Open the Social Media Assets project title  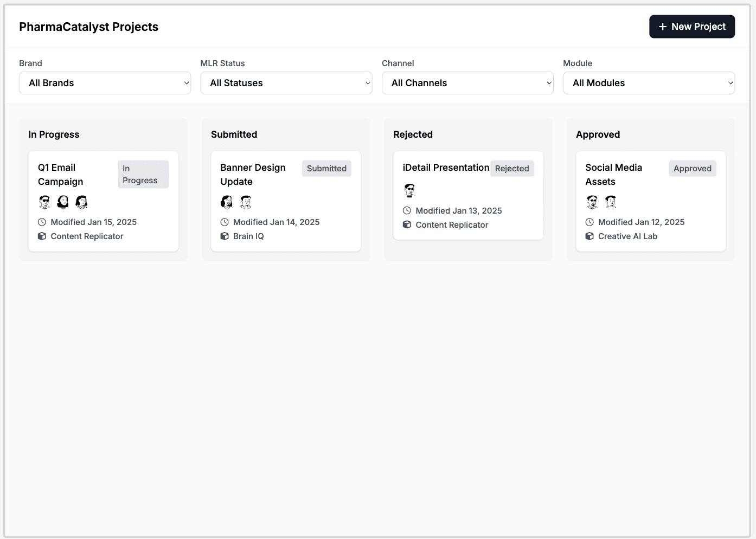[x=613, y=175]
